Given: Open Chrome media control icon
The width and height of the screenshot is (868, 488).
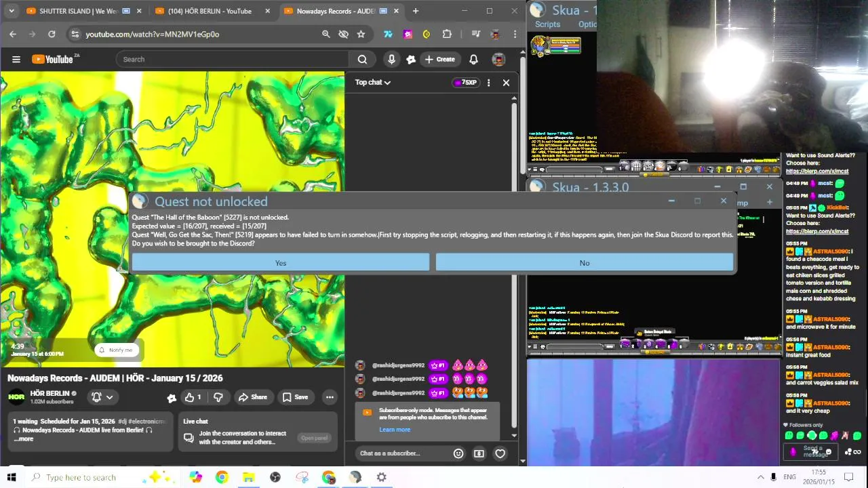Looking at the screenshot, I should 475,34.
